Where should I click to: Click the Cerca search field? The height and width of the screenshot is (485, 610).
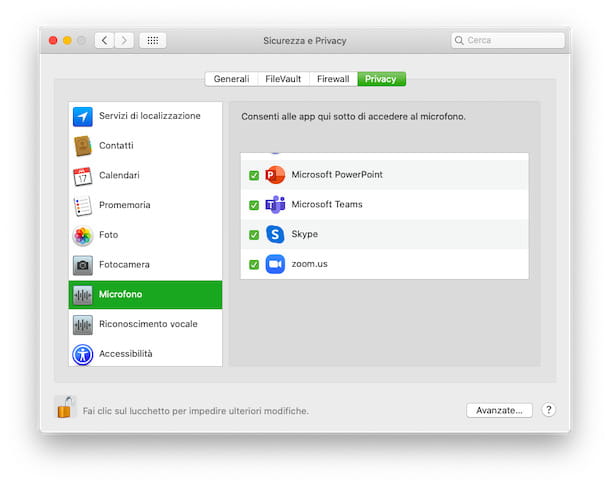508,40
